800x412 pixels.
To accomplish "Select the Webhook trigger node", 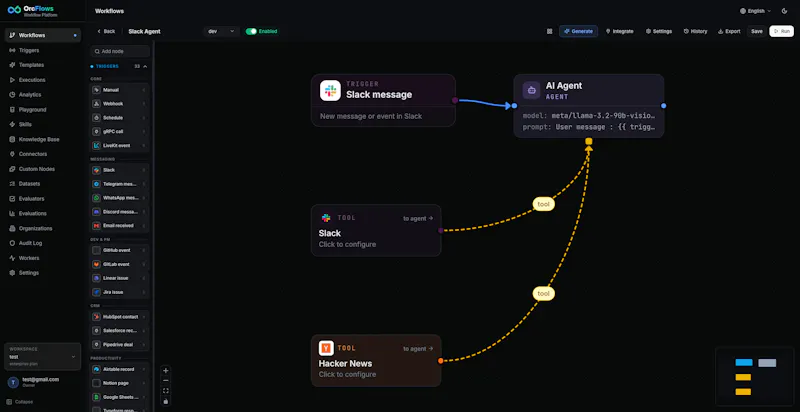I will pos(120,104).
